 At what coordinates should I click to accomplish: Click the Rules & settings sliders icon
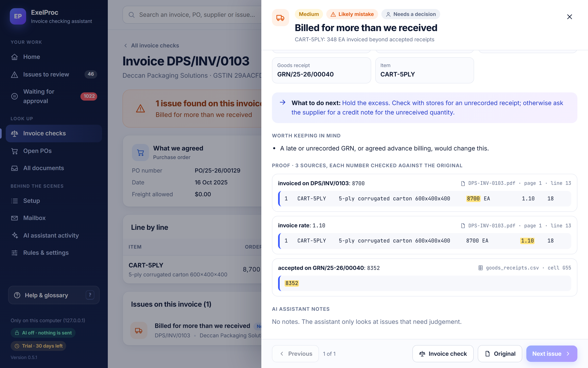(x=14, y=253)
